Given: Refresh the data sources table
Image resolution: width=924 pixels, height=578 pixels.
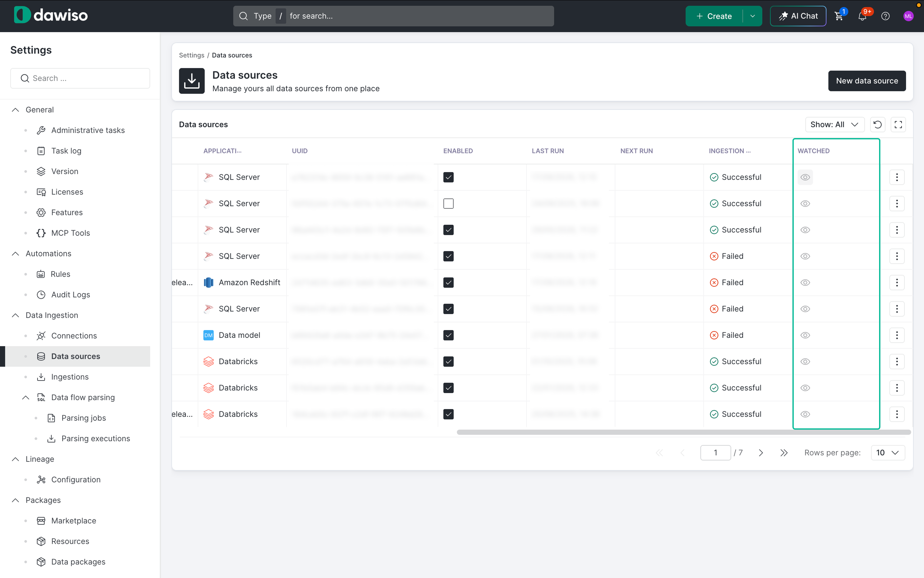Looking at the screenshot, I should click(x=877, y=125).
